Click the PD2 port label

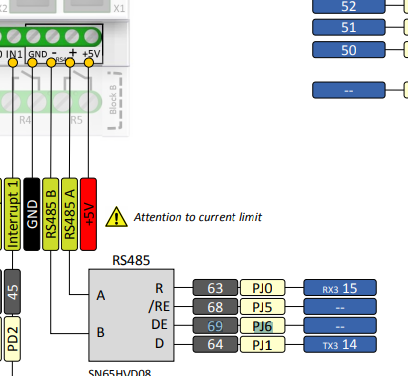13,339
